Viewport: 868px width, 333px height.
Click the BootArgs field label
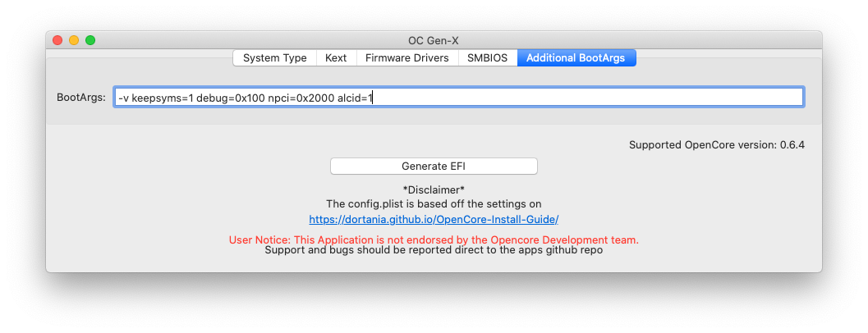pyautogui.click(x=80, y=98)
